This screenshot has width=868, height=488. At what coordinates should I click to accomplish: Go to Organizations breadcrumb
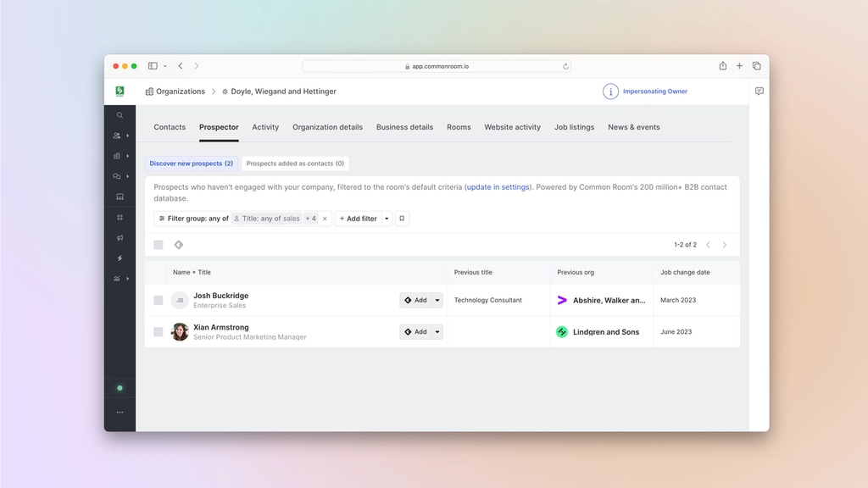tap(175, 91)
